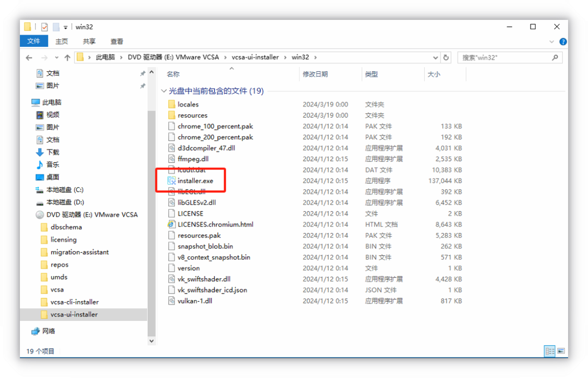Select chrome_200_percent.pak file
Viewport: 588px width, 378px height.
point(215,137)
